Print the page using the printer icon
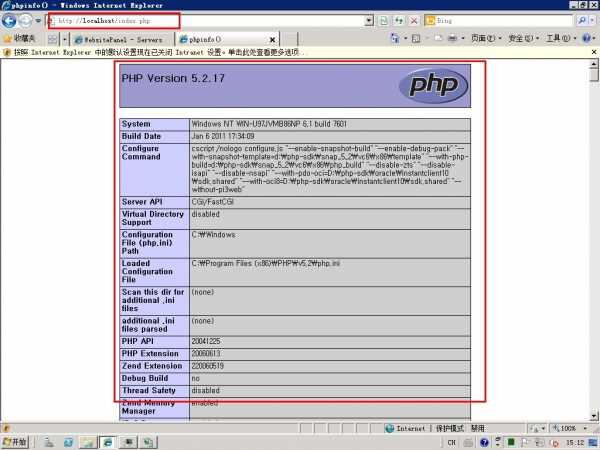The height and width of the screenshot is (450, 600). [x=452, y=38]
